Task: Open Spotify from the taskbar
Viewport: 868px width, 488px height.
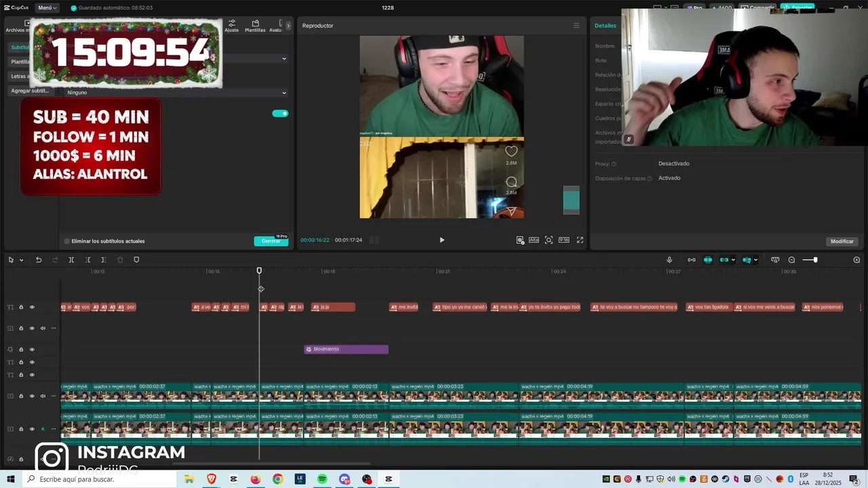Action: [x=322, y=479]
